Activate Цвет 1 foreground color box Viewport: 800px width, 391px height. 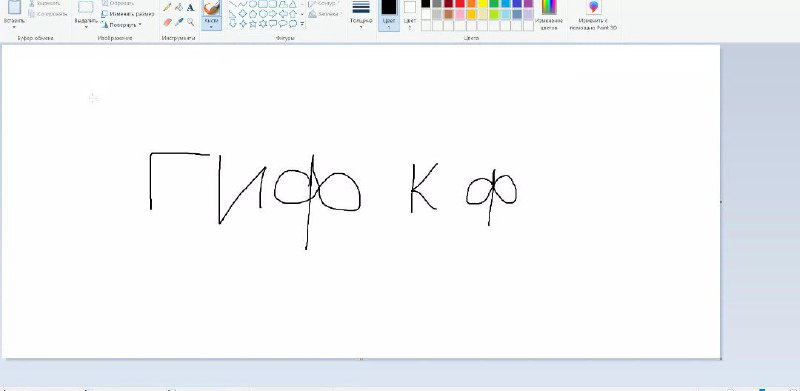389,15
